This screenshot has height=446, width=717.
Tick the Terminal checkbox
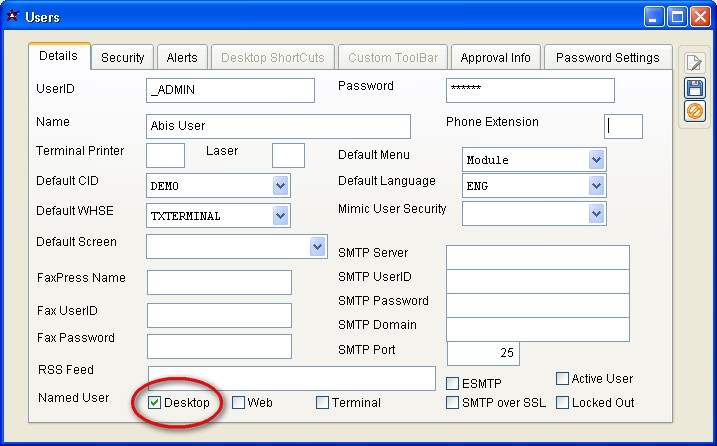323,403
